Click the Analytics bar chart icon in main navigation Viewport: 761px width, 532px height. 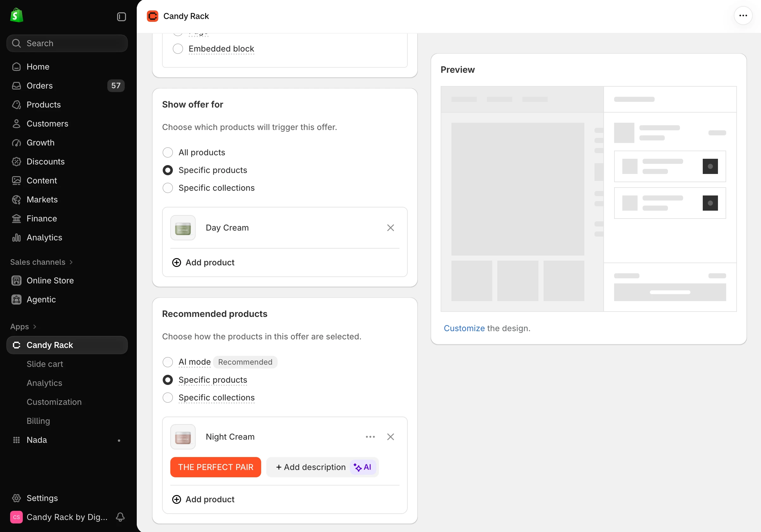coord(16,238)
